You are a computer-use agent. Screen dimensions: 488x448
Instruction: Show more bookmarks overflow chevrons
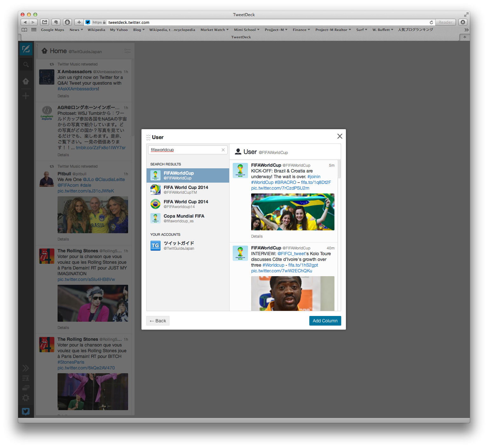[x=466, y=30]
